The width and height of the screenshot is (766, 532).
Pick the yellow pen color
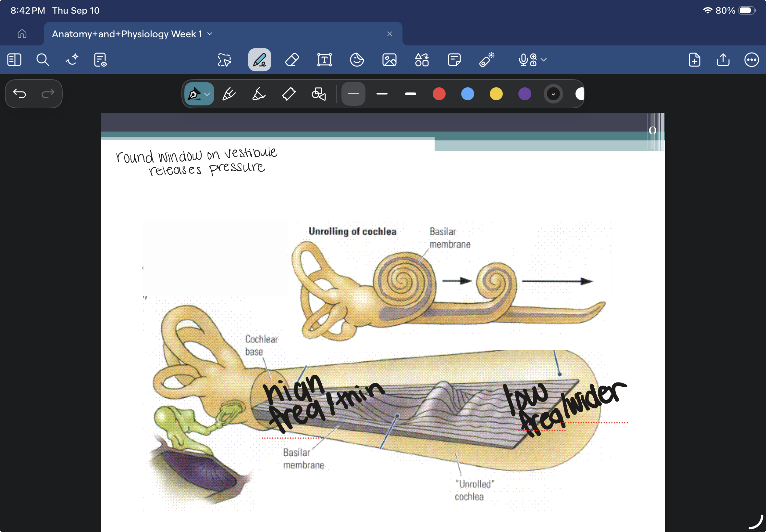click(496, 94)
